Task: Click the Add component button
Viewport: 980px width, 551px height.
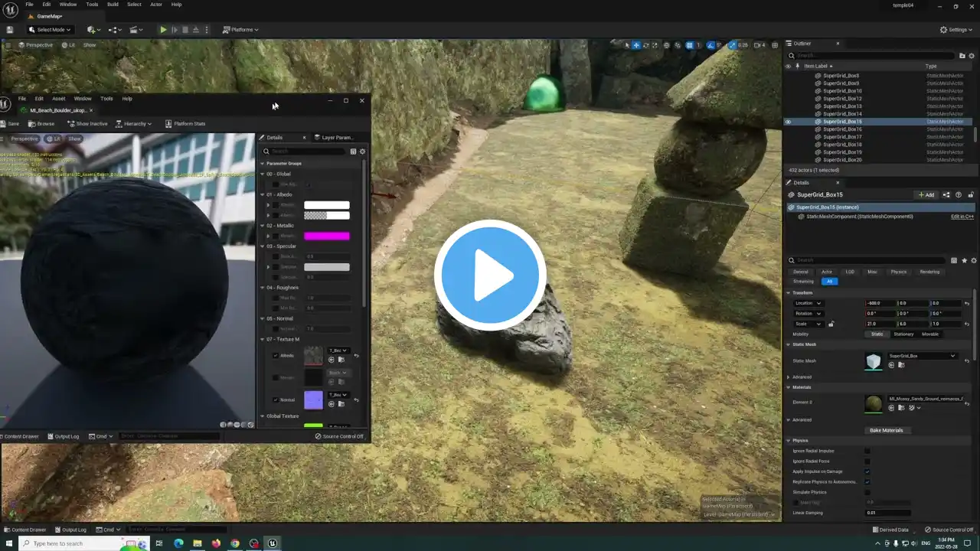Action: 926,195
